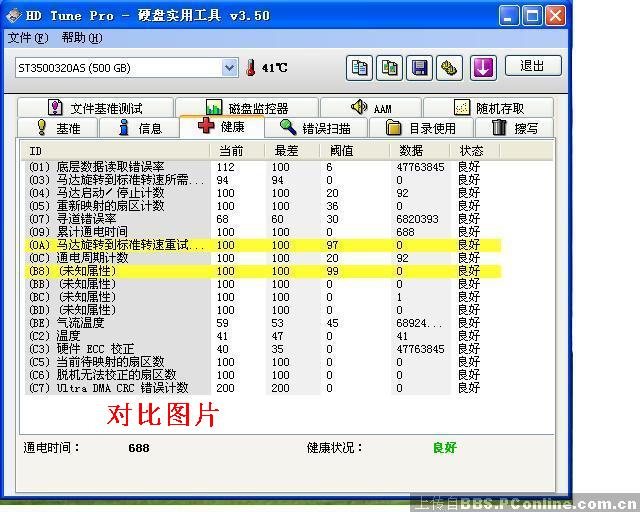
Task: Close the HD Tune Pro window
Action: (x=556, y=16)
